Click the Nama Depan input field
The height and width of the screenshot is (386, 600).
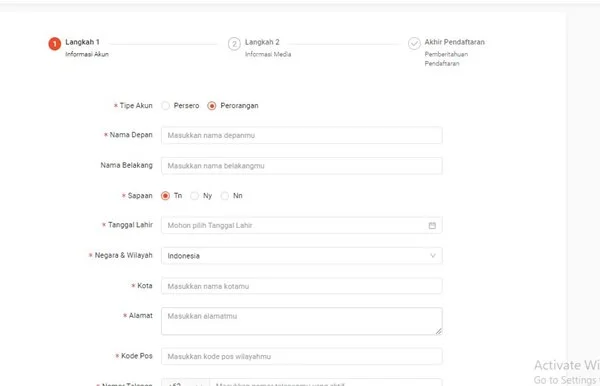click(x=302, y=135)
